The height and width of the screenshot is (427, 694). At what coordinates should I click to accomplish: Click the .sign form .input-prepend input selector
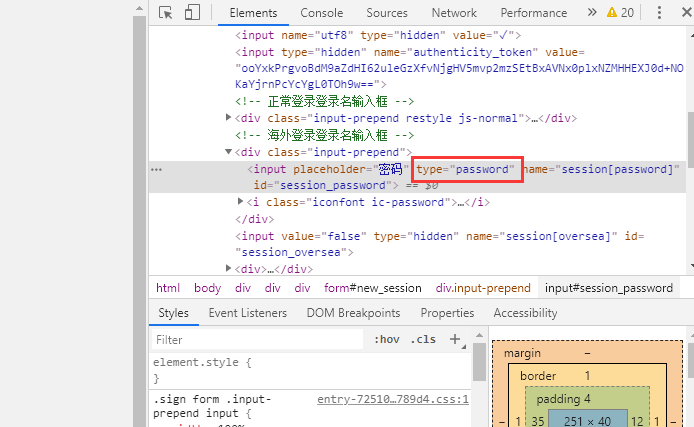click(x=212, y=406)
